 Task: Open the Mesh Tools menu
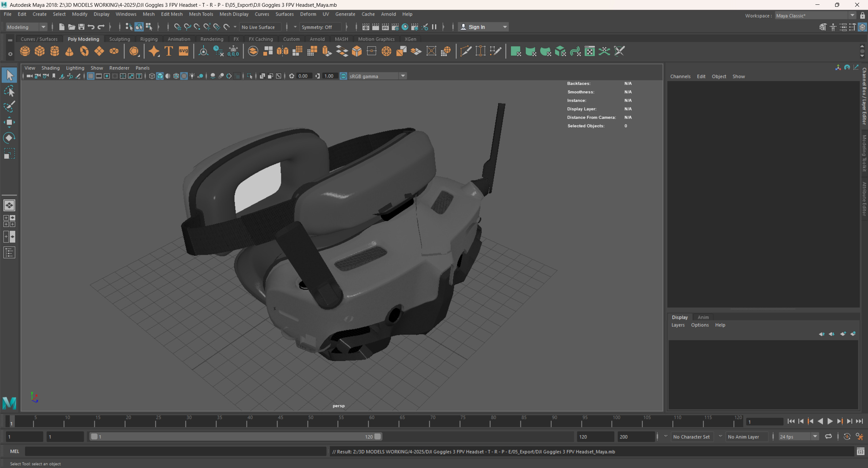201,14
